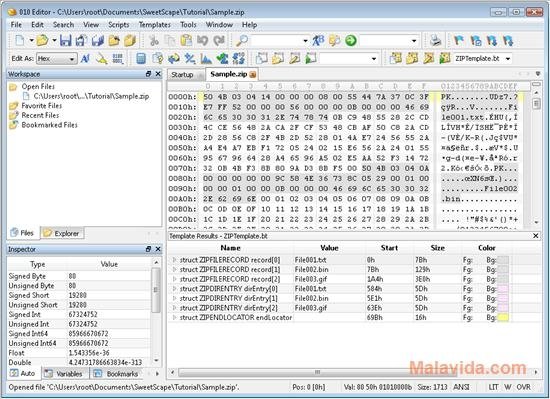Expand struct ZIPDIRENTRY dirEntry[1] row
The height and width of the screenshot is (399, 550).
pos(174,298)
